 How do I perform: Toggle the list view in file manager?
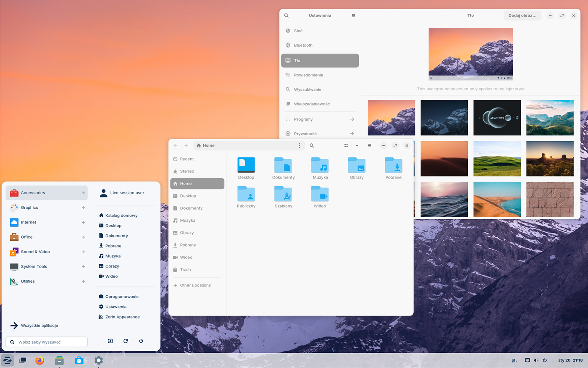[346, 145]
